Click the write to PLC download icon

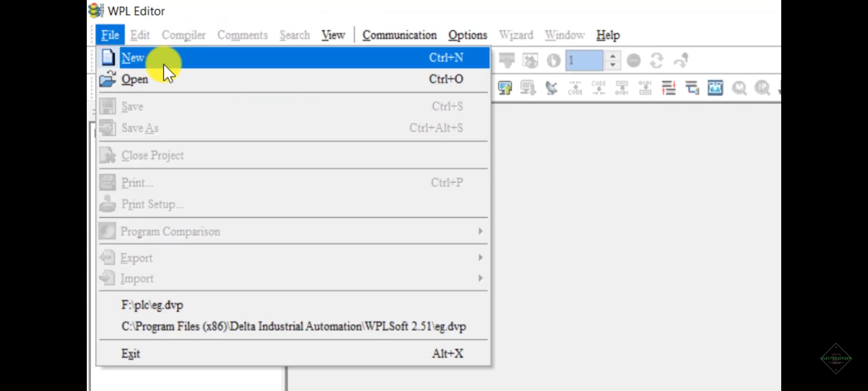[x=528, y=88]
